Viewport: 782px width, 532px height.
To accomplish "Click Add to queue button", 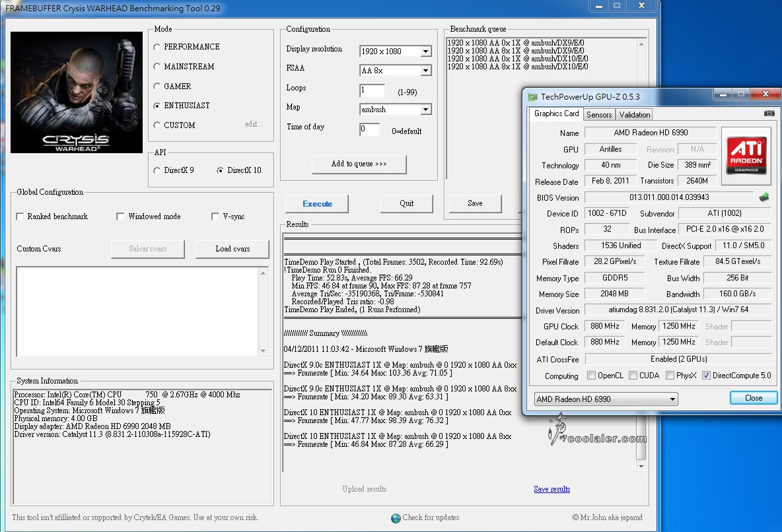I will click(x=359, y=164).
